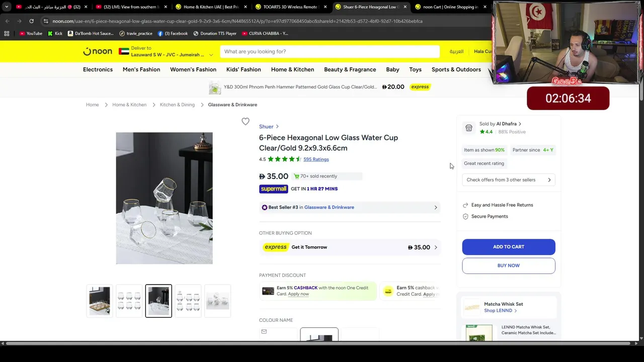The image size is (644, 362).
Task: Open the Da'Bomb Hot Sauce bookmark
Action: point(91,33)
